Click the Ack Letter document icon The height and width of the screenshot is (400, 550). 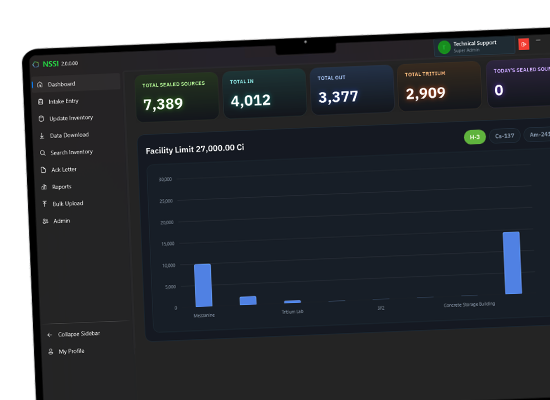click(43, 170)
